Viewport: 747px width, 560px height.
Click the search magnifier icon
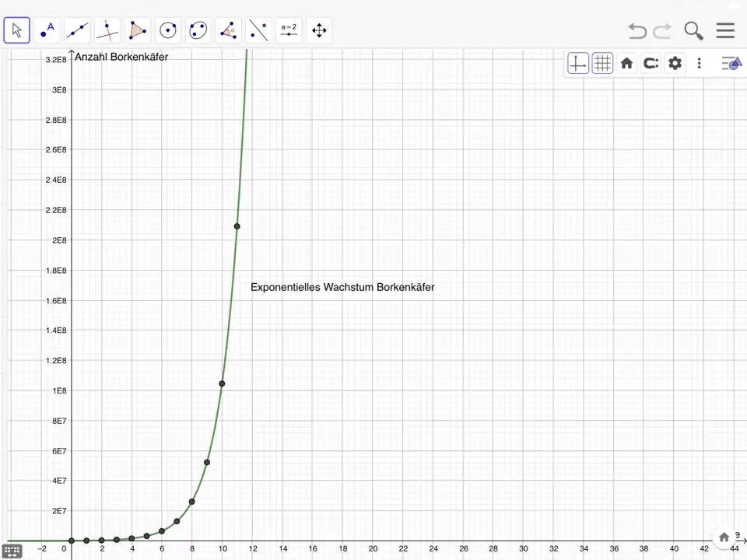click(x=693, y=31)
